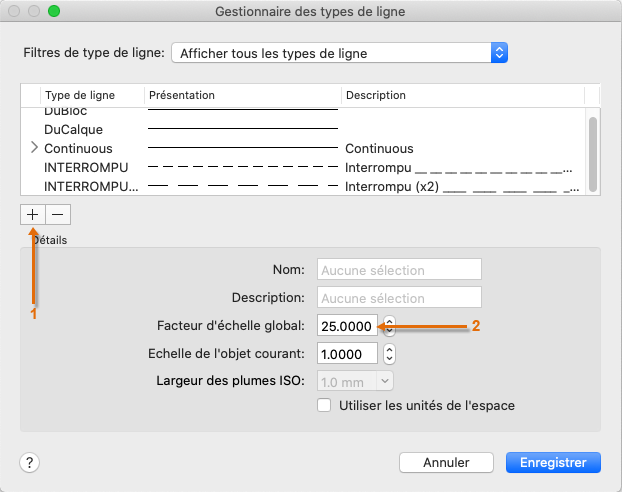Click the Facteur d'échelle global input field
622x492 pixels.
[x=347, y=326]
